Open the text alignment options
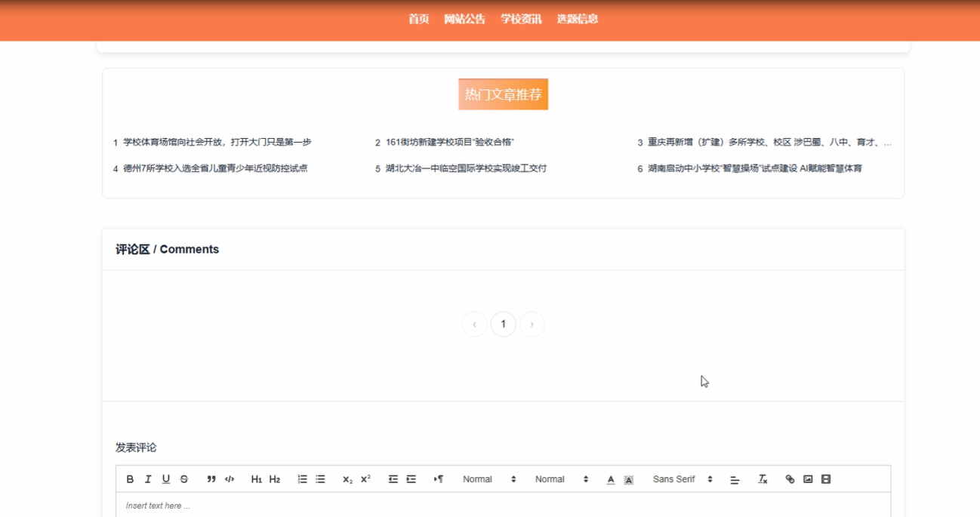This screenshot has width=980, height=517. pos(735,479)
